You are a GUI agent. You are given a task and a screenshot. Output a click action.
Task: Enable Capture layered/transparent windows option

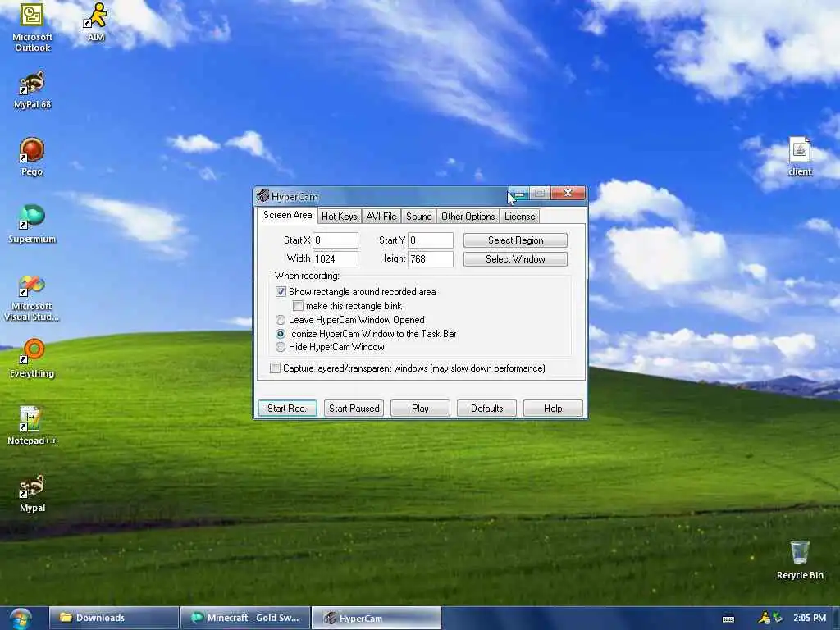pos(275,368)
